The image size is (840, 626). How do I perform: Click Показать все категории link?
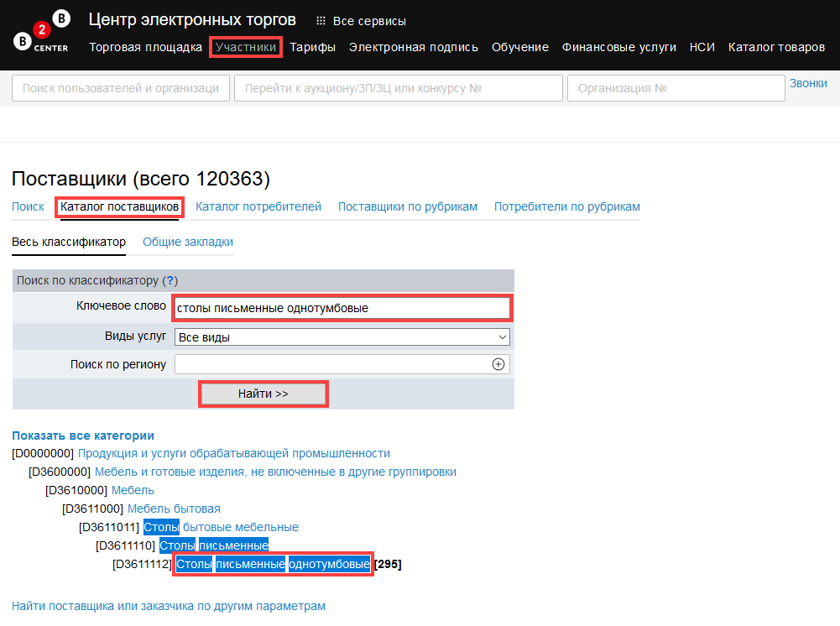click(83, 436)
